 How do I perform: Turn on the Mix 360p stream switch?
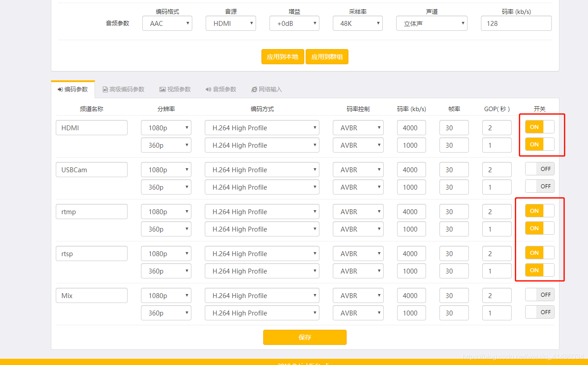(540, 312)
